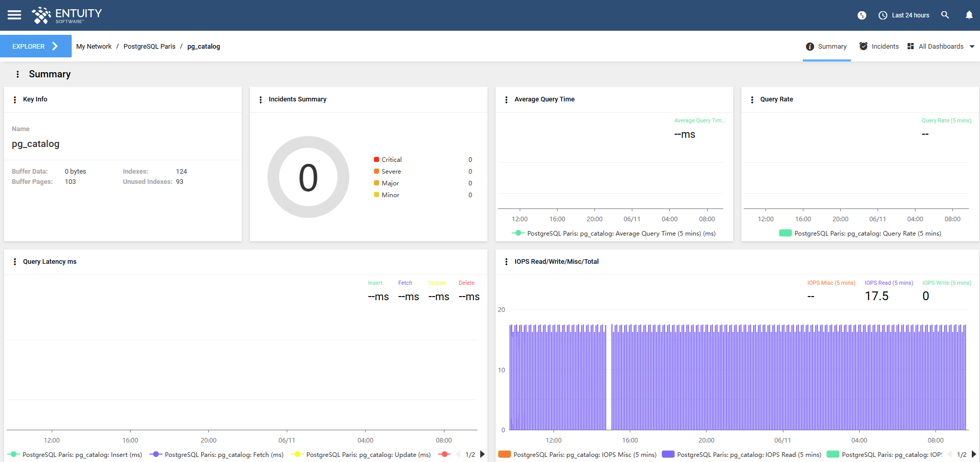Click the Indexes value 124
The image size is (980, 462).
point(181,172)
